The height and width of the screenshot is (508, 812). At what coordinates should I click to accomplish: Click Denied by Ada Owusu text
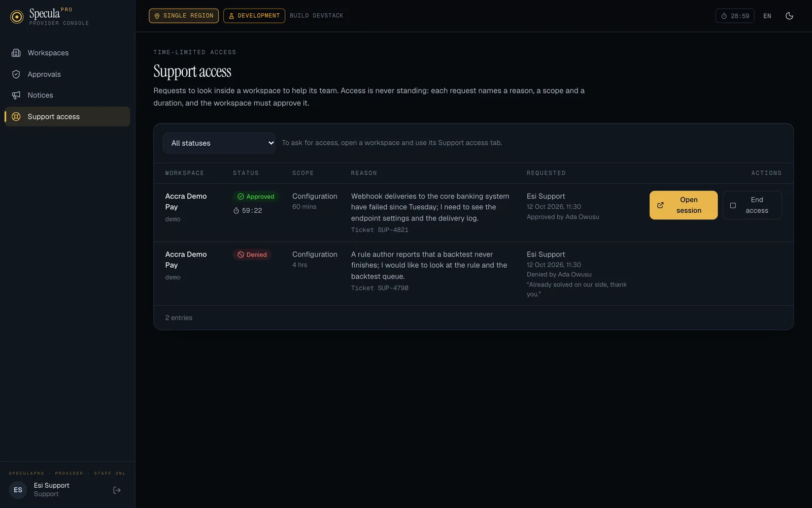click(559, 274)
